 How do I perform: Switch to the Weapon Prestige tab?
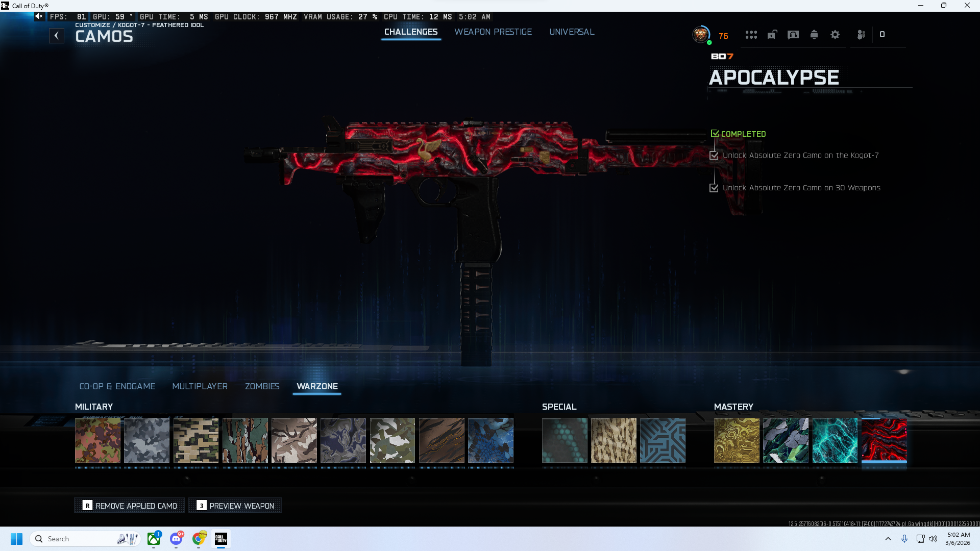pos(493,32)
